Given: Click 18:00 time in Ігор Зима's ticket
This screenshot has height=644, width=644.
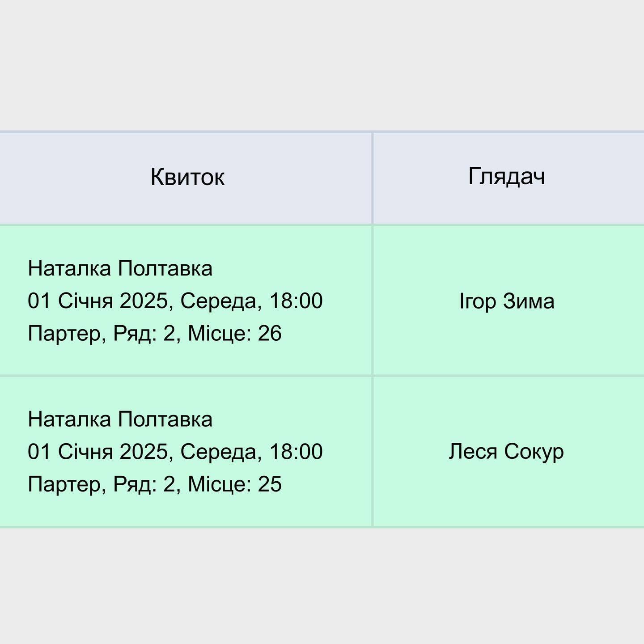Looking at the screenshot, I should tap(296, 301).
